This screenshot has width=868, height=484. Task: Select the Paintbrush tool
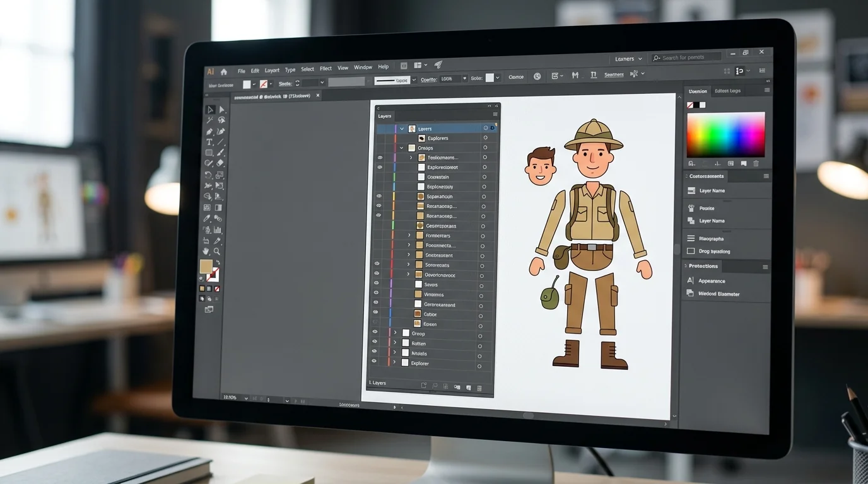[221, 153]
